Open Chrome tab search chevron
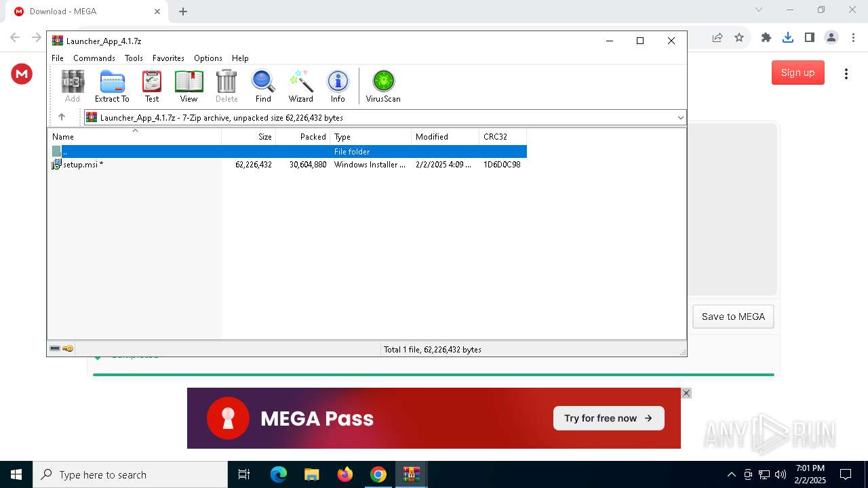 [x=759, y=9]
